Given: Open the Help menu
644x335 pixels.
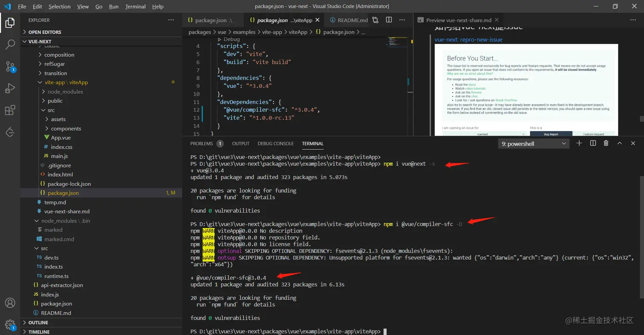Looking at the screenshot, I should (x=158, y=6).
